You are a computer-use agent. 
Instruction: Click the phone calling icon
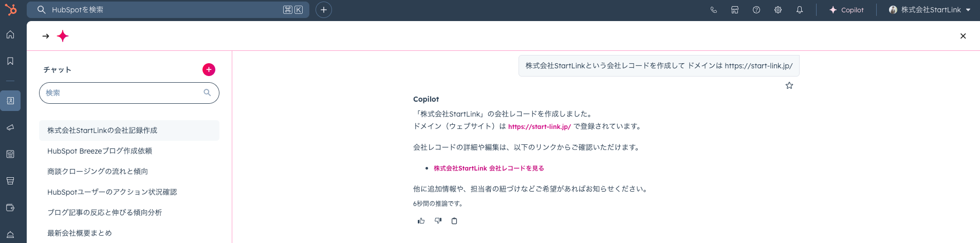point(713,10)
